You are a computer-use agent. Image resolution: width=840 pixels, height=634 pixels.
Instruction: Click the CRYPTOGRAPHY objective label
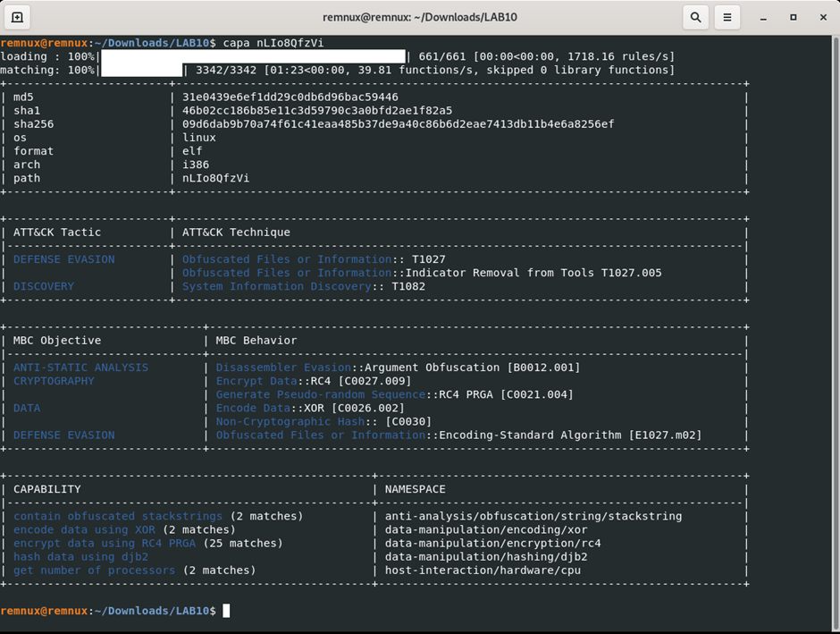[52, 380]
